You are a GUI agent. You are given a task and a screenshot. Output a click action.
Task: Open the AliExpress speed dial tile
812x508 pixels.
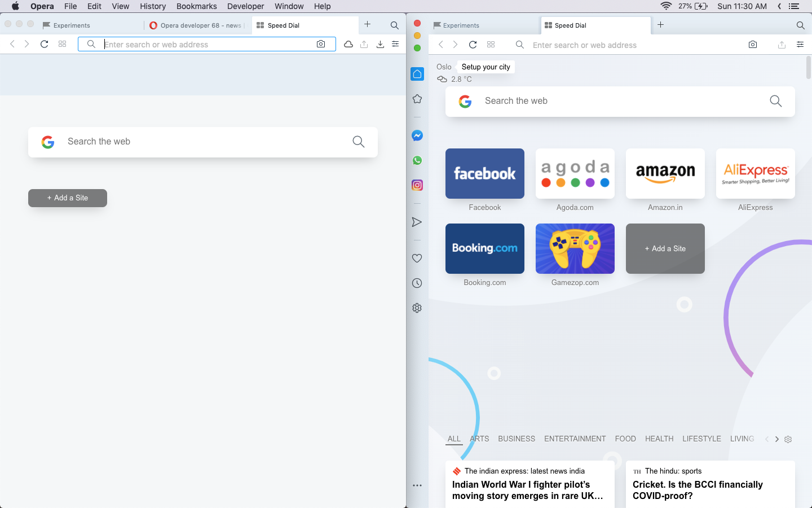tap(756, 174)
